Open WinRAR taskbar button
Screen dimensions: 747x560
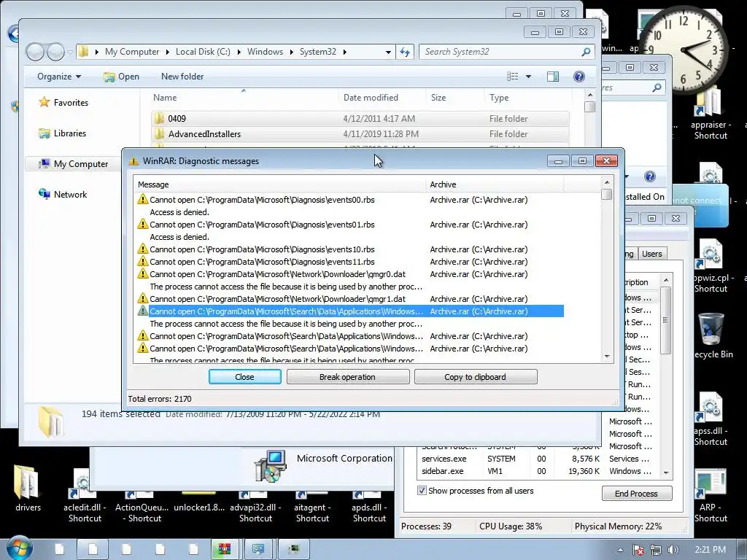[226, 549]
